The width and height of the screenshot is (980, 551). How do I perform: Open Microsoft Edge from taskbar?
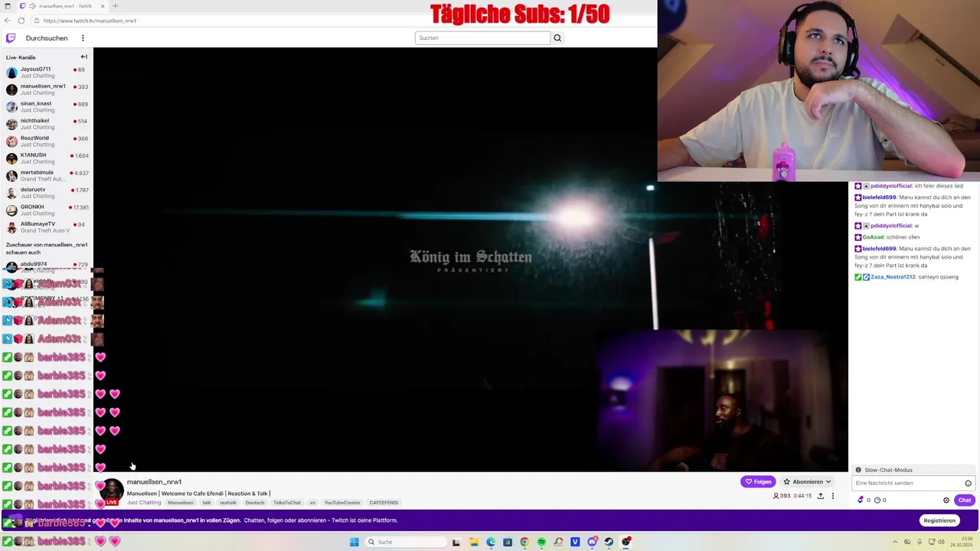[491, 542]
